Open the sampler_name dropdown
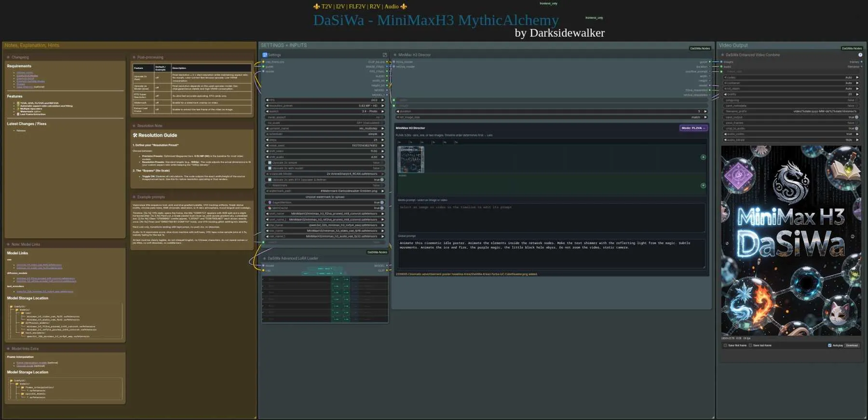 (x=325, y=129)
